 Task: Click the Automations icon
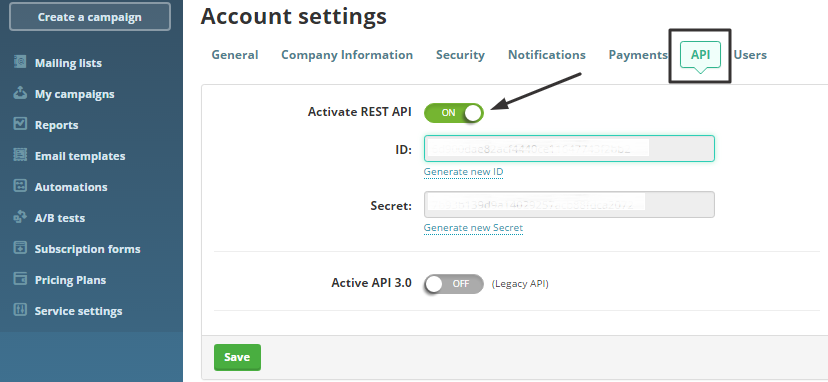point(20,186)
